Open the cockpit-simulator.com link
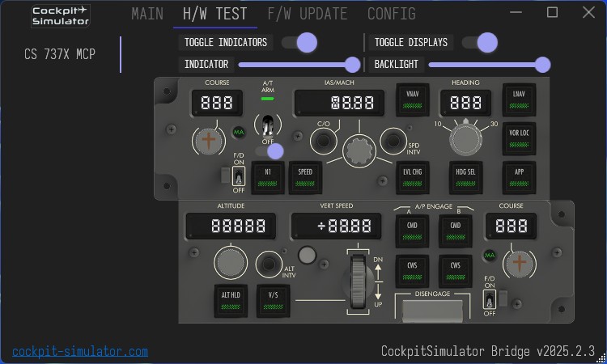Image resolution: width=607 pixels, height=364 pixels. click(x=80, y=351)
